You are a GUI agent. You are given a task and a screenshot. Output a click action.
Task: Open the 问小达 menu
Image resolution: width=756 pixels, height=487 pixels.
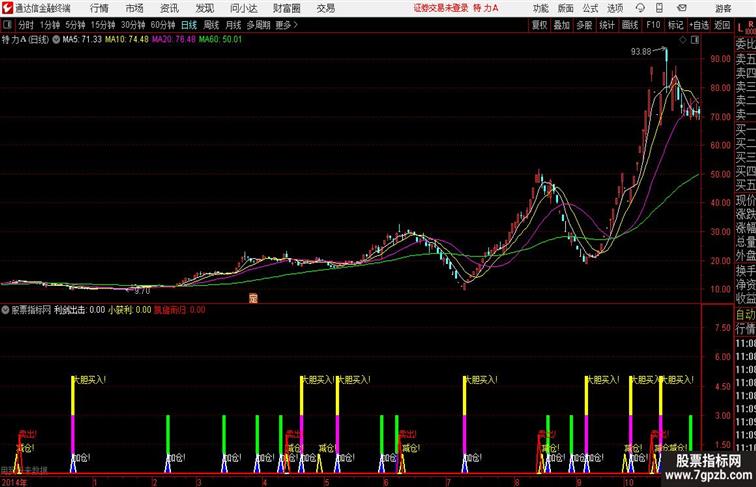243,8
